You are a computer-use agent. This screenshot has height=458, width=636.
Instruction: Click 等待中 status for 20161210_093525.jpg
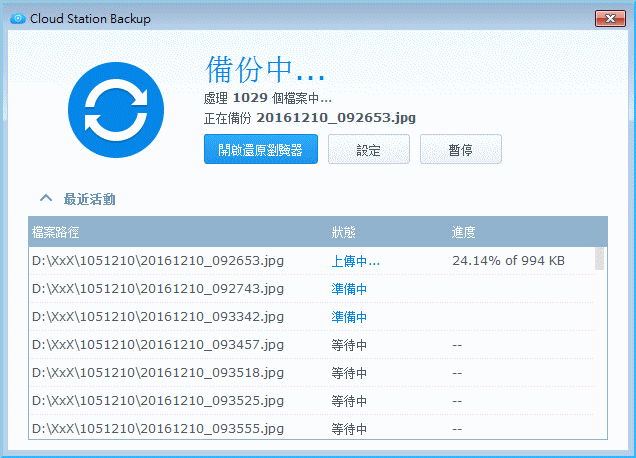(x=349, y=401)
